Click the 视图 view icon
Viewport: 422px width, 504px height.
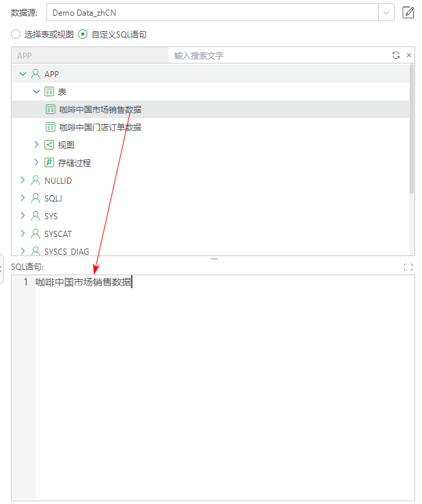coord(49,145)
